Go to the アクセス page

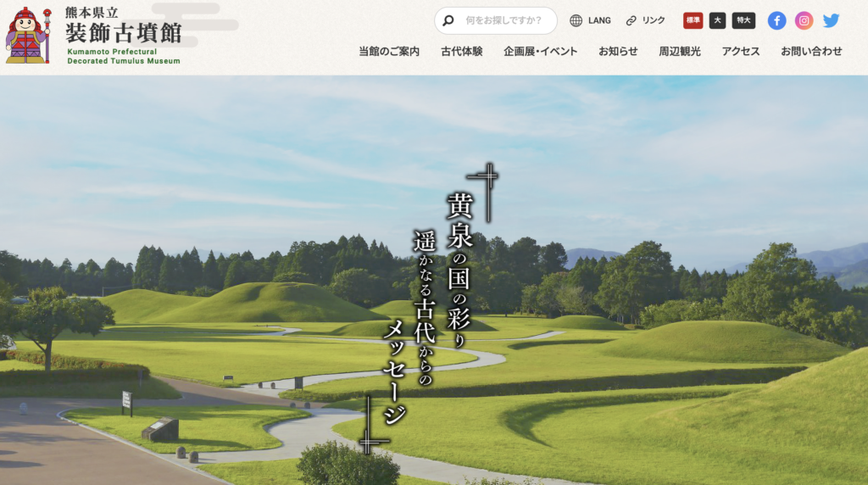741,51
